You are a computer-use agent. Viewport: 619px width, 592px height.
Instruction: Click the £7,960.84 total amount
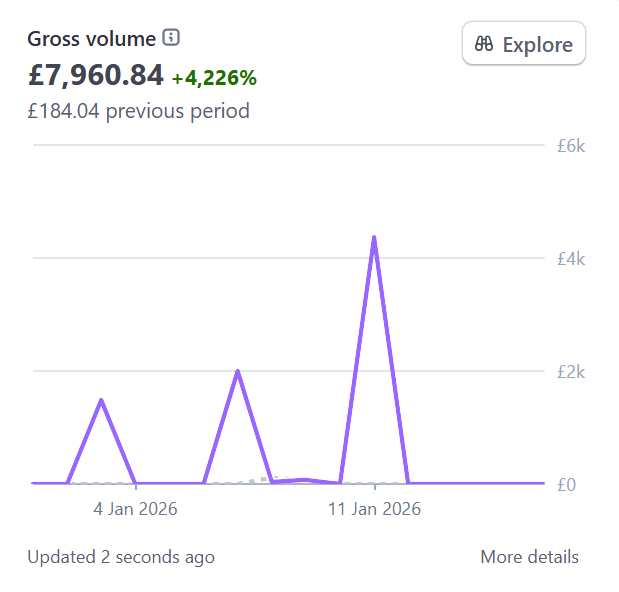[95, 74]
